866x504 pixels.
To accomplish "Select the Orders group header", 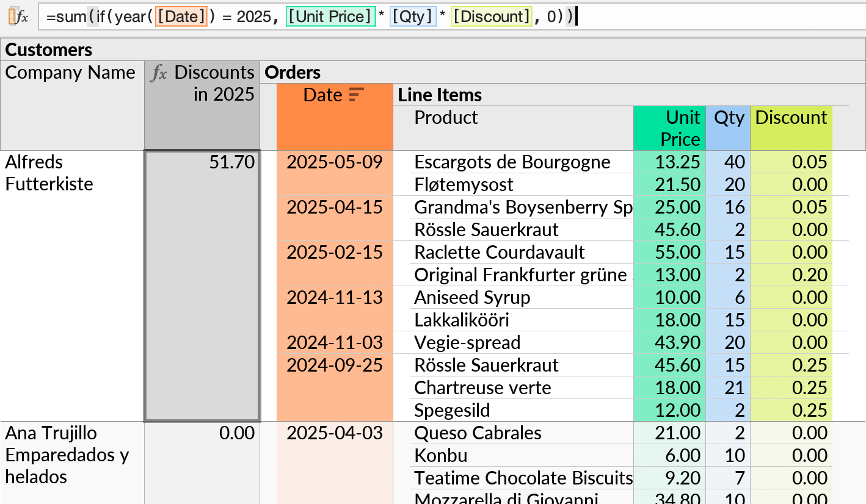I will 292,72.
